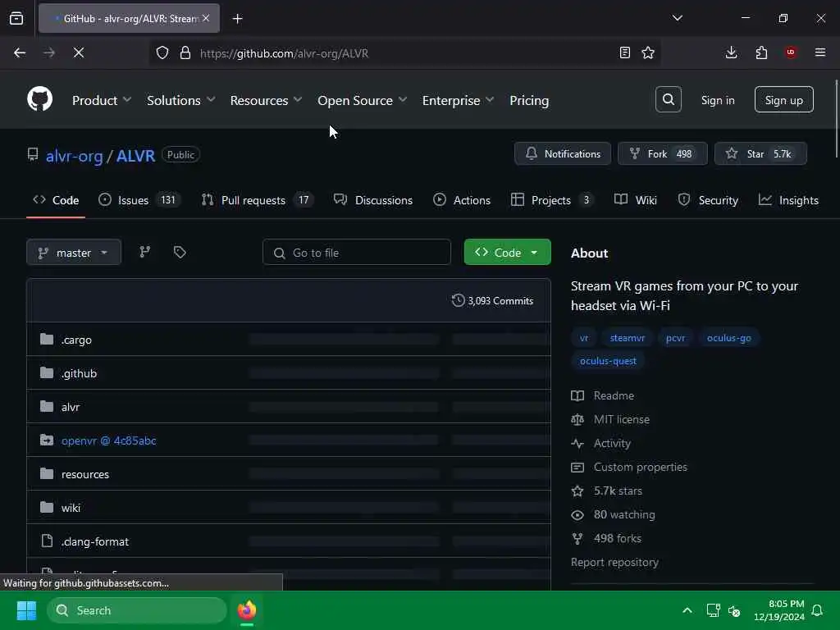Close the GitHub ALVR tab

206,18
